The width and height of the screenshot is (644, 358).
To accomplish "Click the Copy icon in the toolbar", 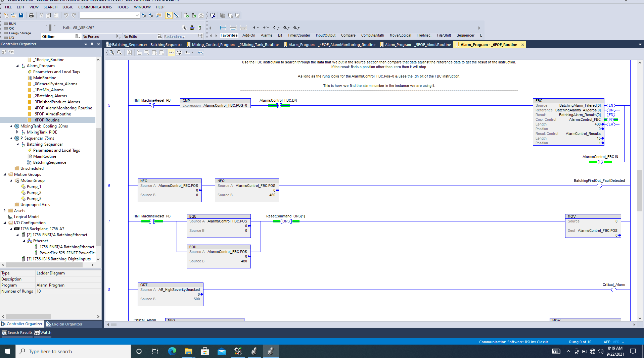I will pyautogui.click(x=49, y=15).
